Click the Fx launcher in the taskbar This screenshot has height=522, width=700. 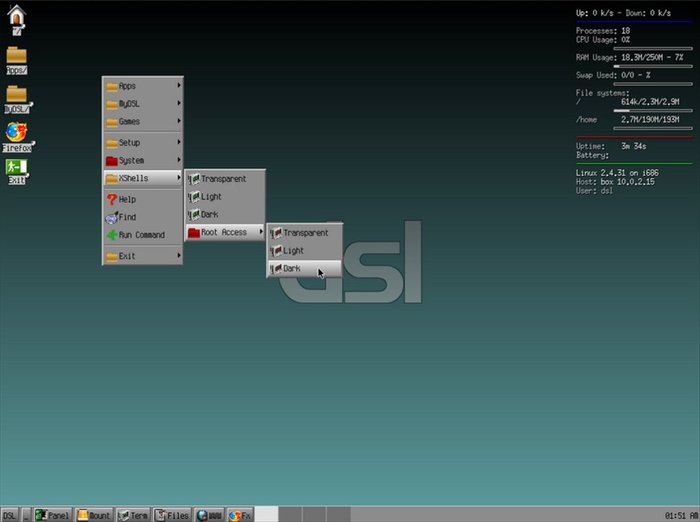240,515
